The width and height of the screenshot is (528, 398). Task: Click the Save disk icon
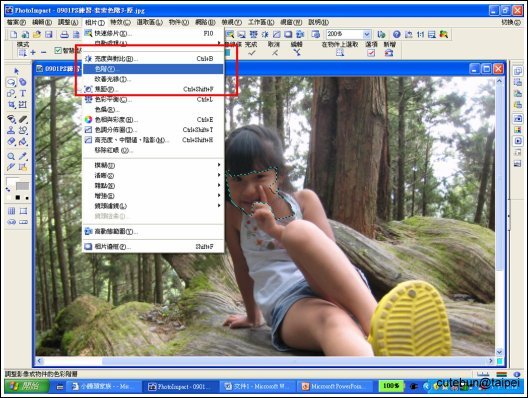click(x=49, y=34)
